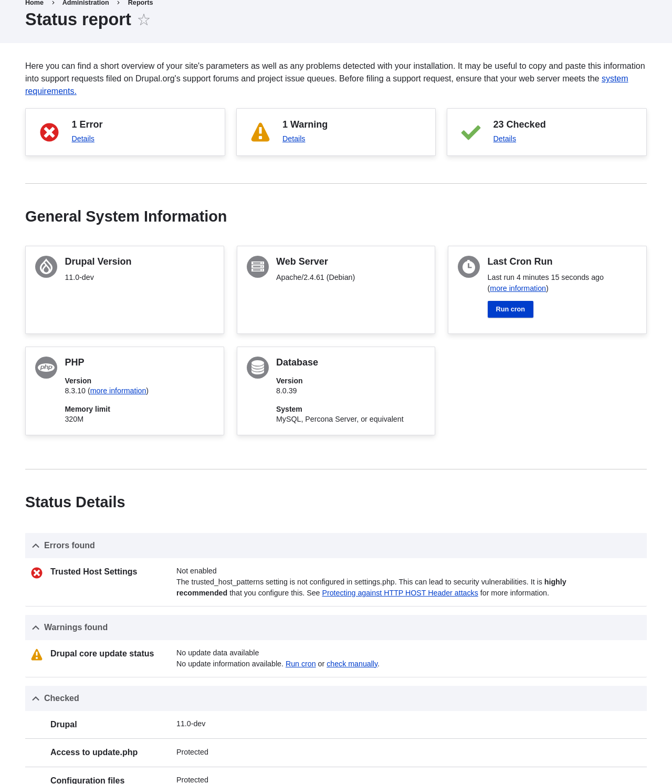Click the Drupal Version drop icon
Screen dimensions: 672x784
[x=46, y=267]
